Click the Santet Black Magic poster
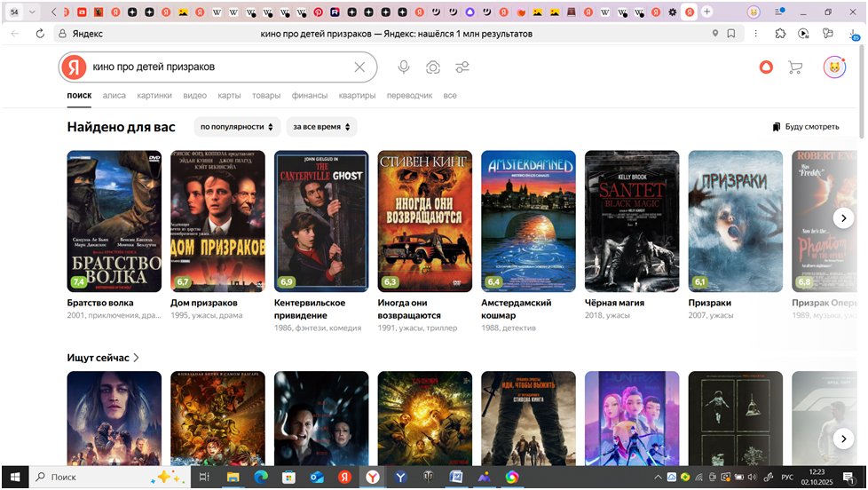The height and width of the screenshot is (490, 868). pos(632,221)
